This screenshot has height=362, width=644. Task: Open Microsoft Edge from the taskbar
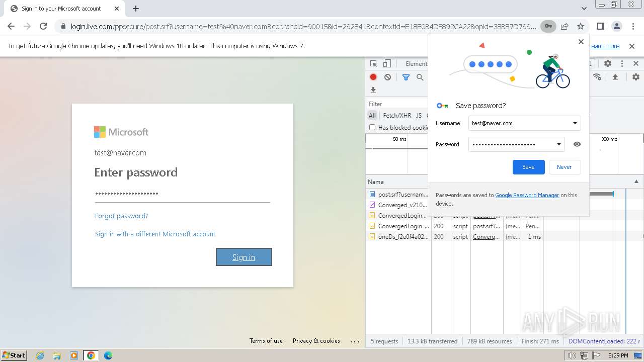(108, 355)
